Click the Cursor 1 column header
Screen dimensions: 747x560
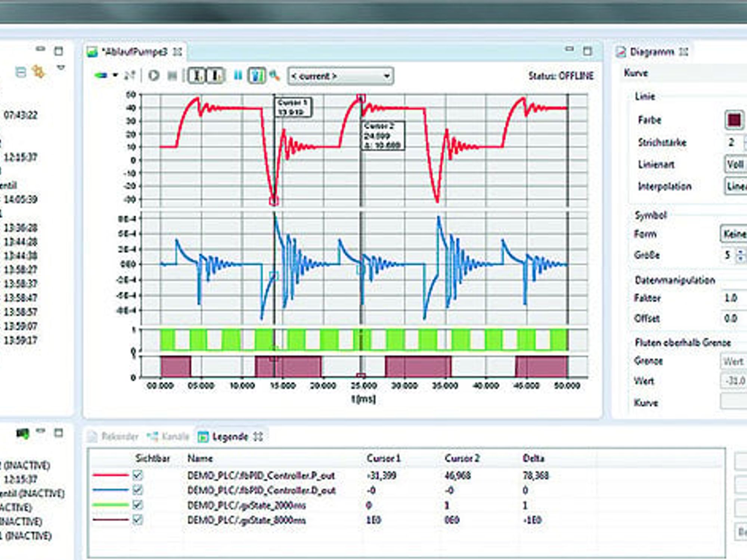coord(384,458)
